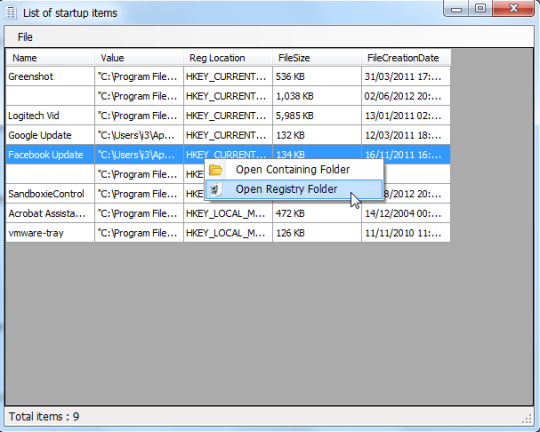Viewport: 540px width, 432px height.
Task: Select the vmware-tray name cell
Action: click(x=50, y=233)
